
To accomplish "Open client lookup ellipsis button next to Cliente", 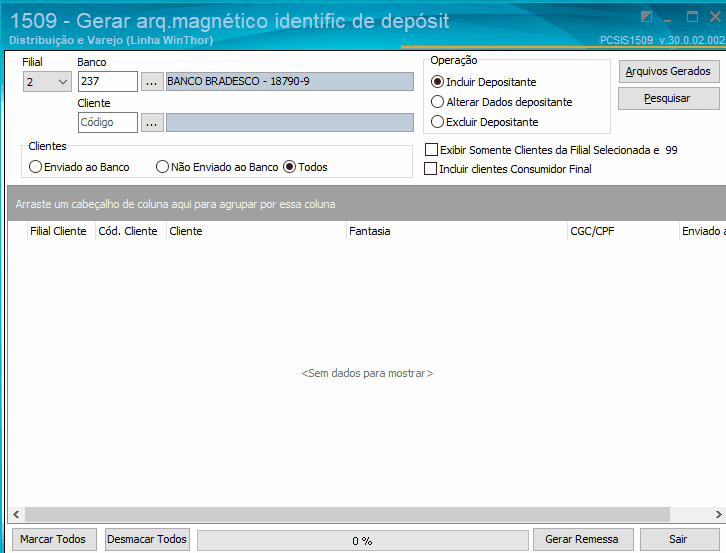I will click(x=152, y=123).
